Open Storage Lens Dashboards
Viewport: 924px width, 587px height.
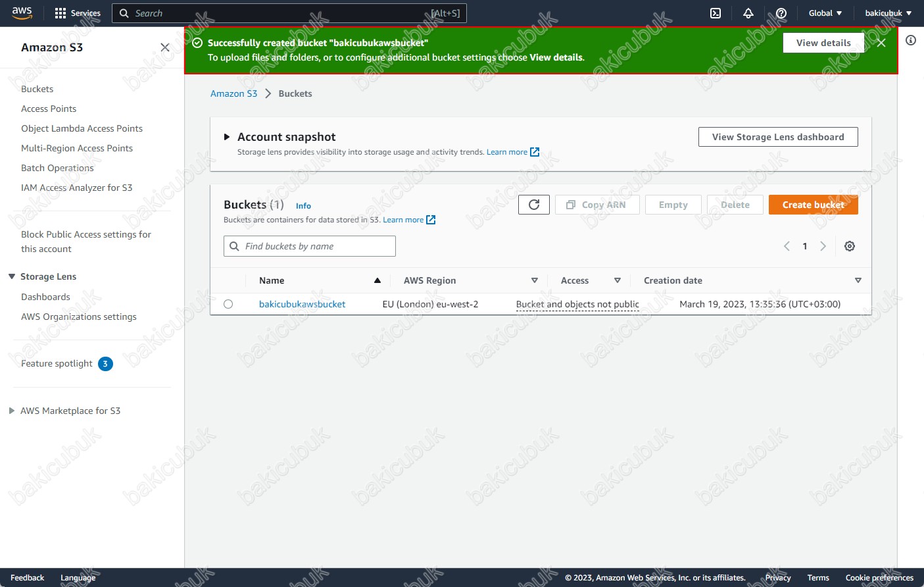(x=45, y=297)
